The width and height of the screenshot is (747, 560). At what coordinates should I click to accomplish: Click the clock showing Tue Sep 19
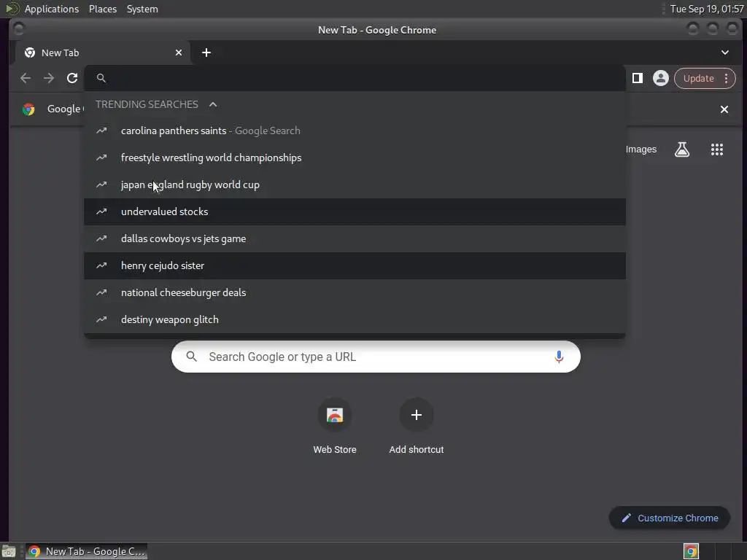[x=706, y=9]
